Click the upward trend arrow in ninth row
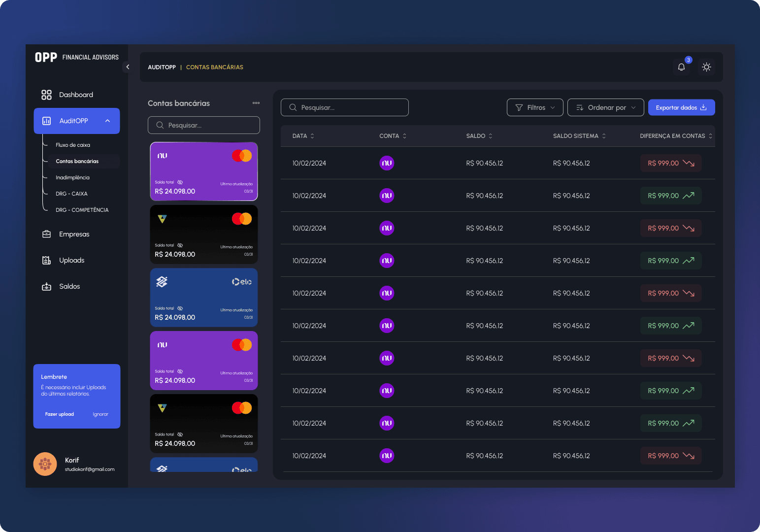760x532 pixels. (689, 423)
